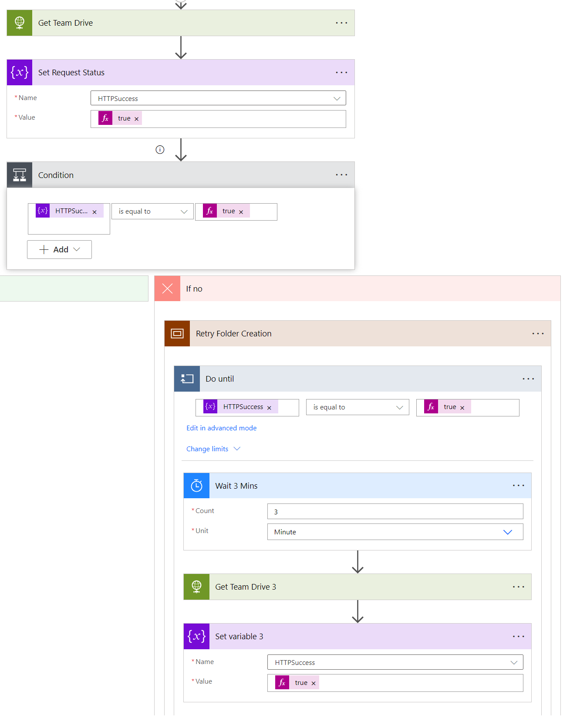The width and height of the screenshot is (570, 728).
Task: Open the Unit dropdown showing Minute
Action: [507, 532]
